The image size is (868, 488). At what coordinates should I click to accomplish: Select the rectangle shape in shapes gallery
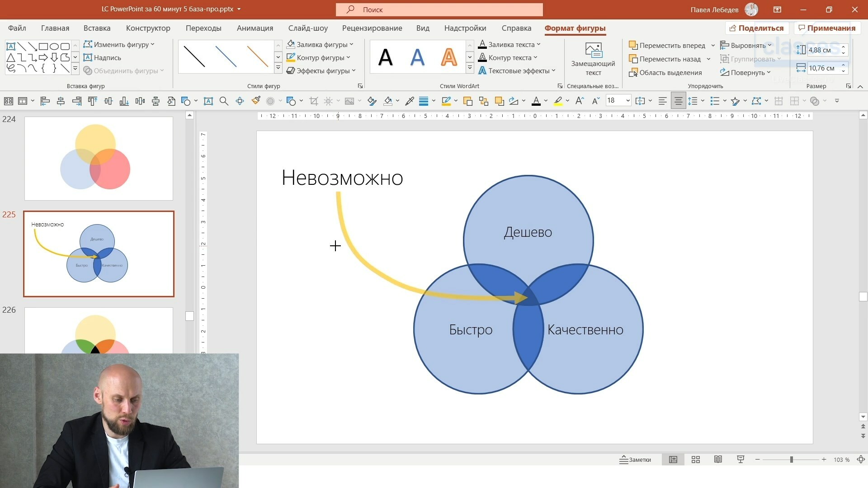pyautogui.click(x=43, y=46)
